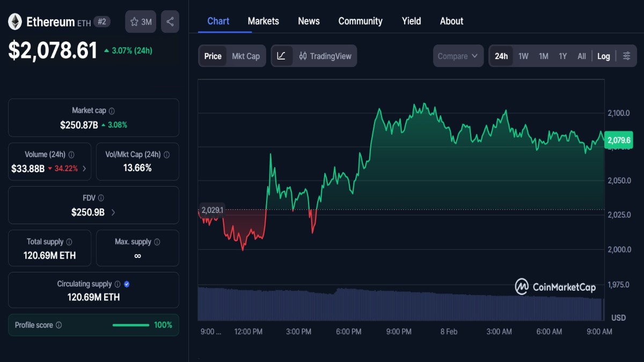Click the current price label 2,079.6
Screen dimensions: 644x362
[x=619, y=141]
